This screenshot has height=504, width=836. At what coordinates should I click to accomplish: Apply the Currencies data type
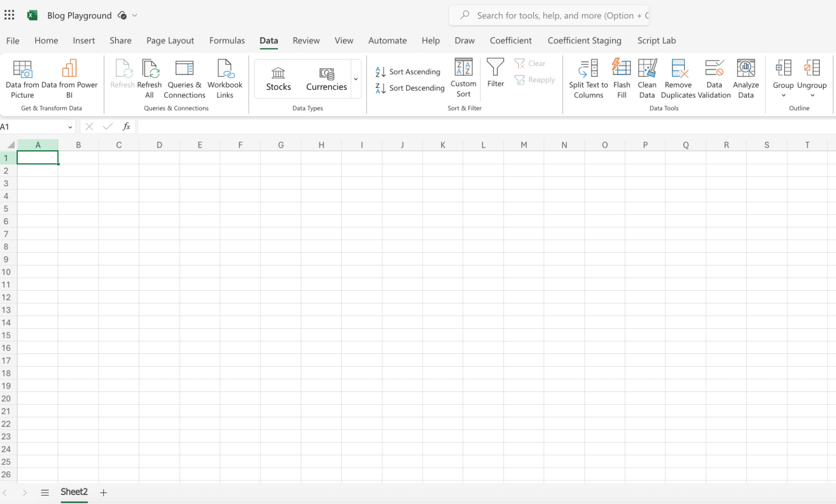pos(326,79)
